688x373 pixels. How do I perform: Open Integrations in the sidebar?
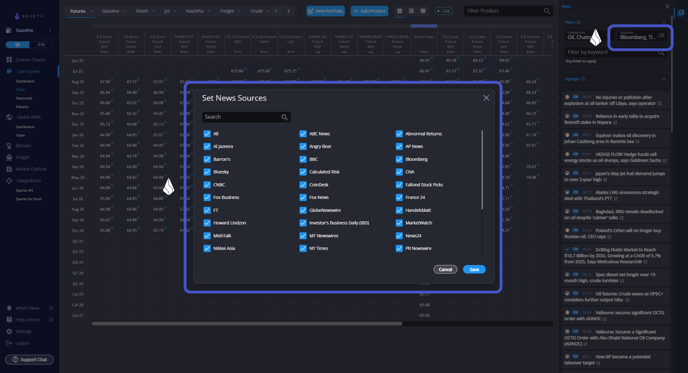click(24, 181)
